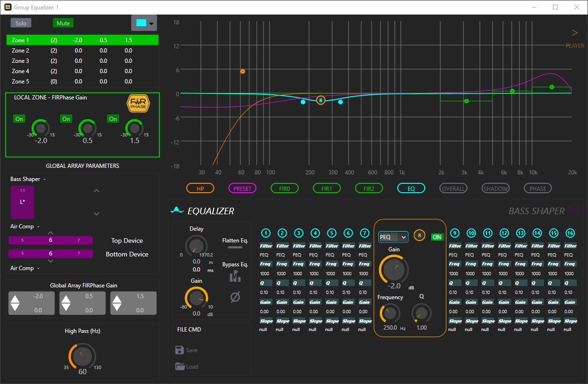Toggle band 8 ON button

tap(437, 237)
